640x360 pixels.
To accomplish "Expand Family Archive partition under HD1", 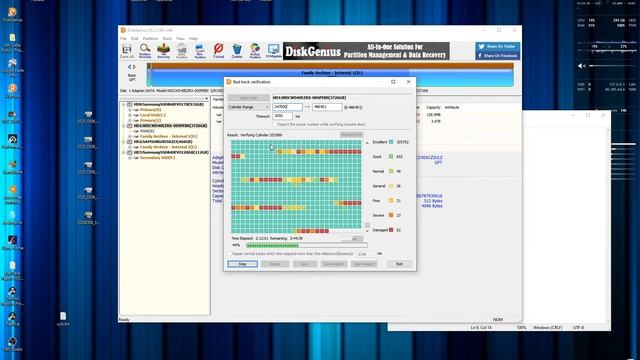I will (130, 136).
